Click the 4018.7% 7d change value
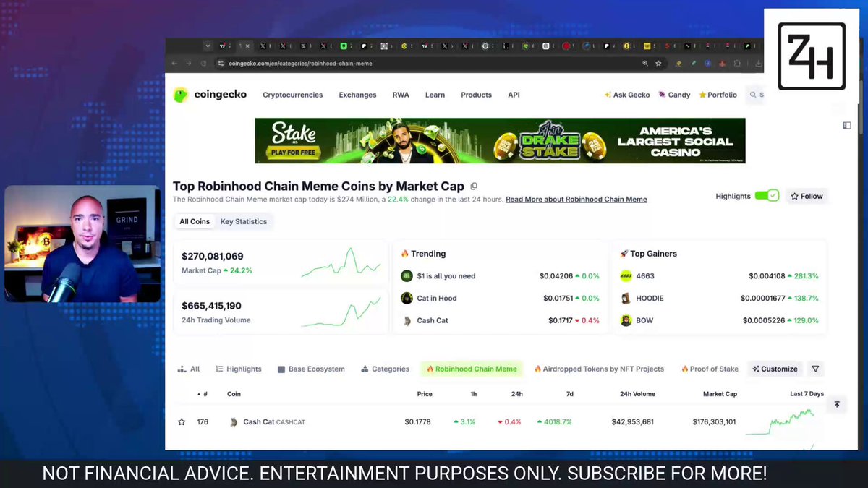Image resolution: width=868 pixels, height=488 pixels. (x=554, y=422)
